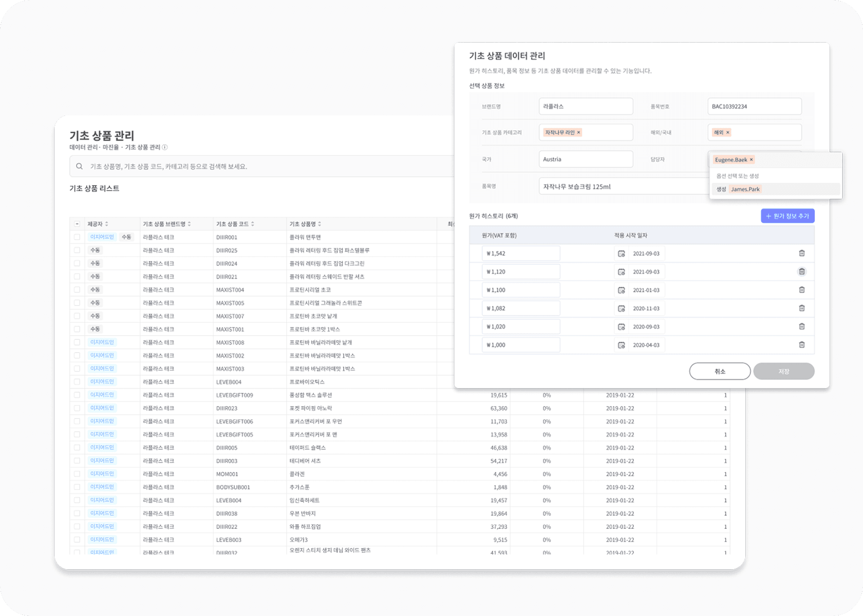Sort by 기초 상품 브랜드명 column
Viewport: 863px width, 616px height.
(189, 224)
